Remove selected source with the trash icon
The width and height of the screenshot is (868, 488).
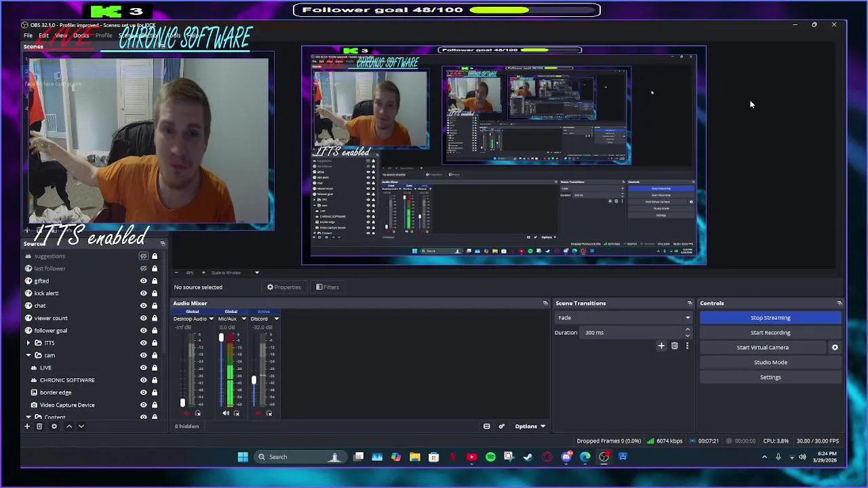pos(39,426)
